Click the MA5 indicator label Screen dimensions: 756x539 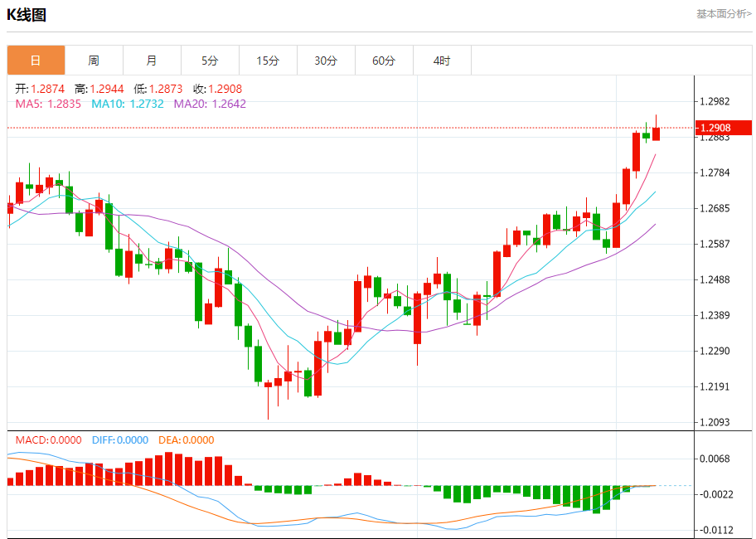click(x=48, y=104)
